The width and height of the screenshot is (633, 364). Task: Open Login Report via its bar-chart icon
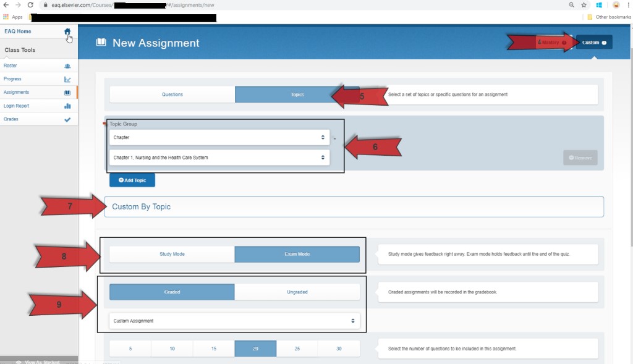(x=68, y=106)
